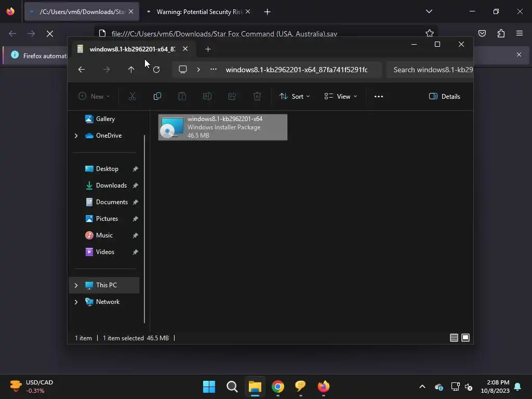Image resolution: width=532 pixels, height=399 pixels.
Task: Open the Firefox hamburger application menu
Action: coord(520,33)
